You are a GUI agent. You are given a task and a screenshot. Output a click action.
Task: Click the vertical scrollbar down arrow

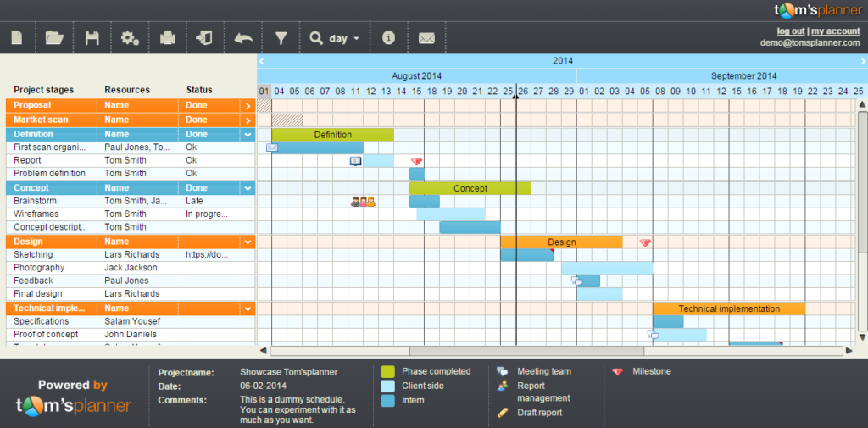click(862, 336)
